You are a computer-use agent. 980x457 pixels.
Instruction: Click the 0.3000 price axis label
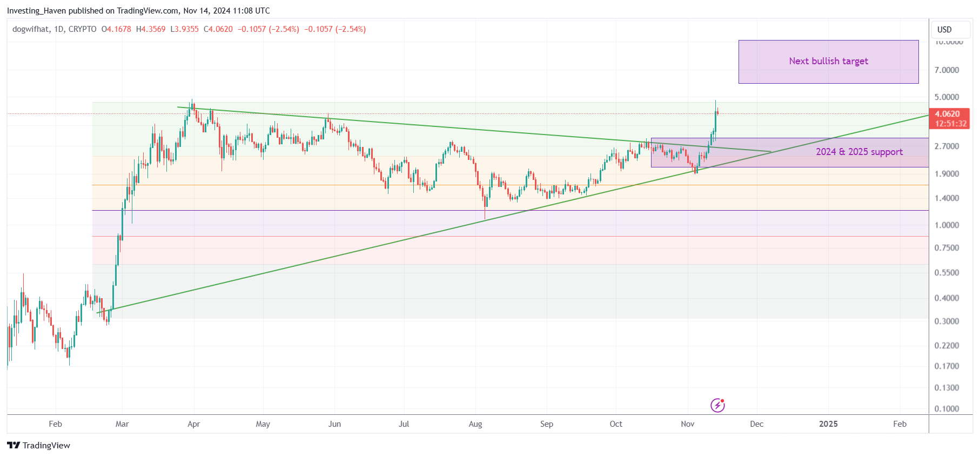947,321
